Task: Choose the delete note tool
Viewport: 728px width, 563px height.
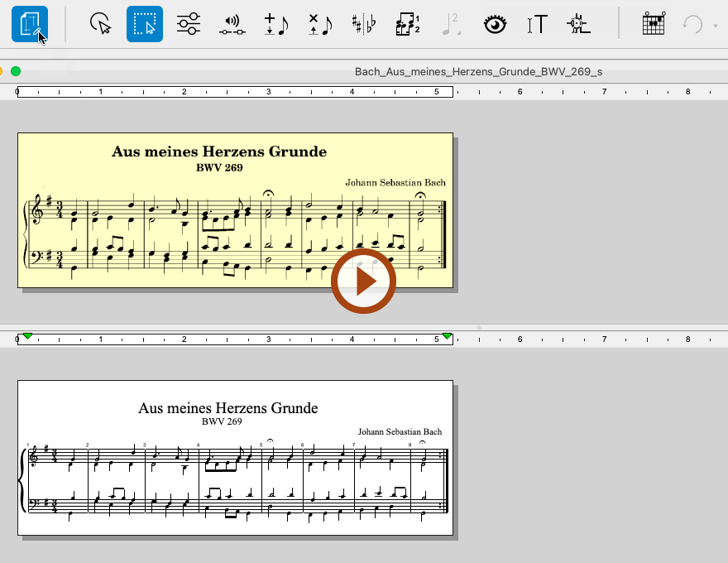Action: 320,24
